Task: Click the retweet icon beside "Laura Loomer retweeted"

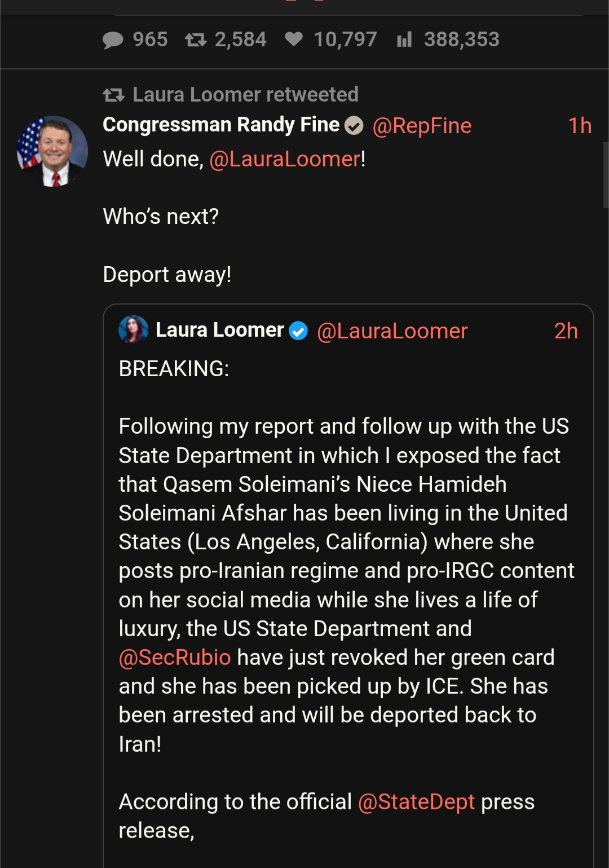Action: [x=113, y=95]
